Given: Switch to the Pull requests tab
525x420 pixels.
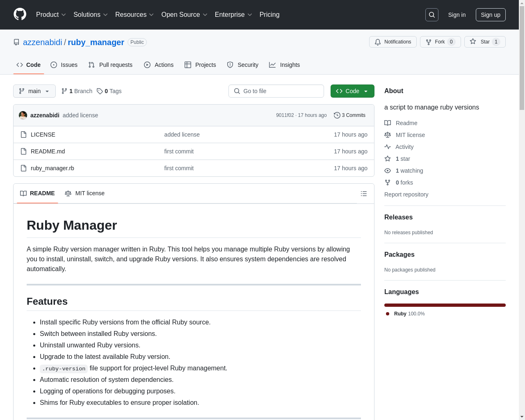Looking at the screenshot, I should tap(110, 65).
